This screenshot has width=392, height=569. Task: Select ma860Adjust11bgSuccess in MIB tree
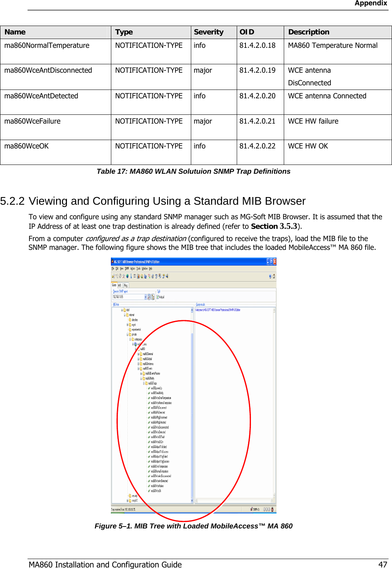[160, 461]
